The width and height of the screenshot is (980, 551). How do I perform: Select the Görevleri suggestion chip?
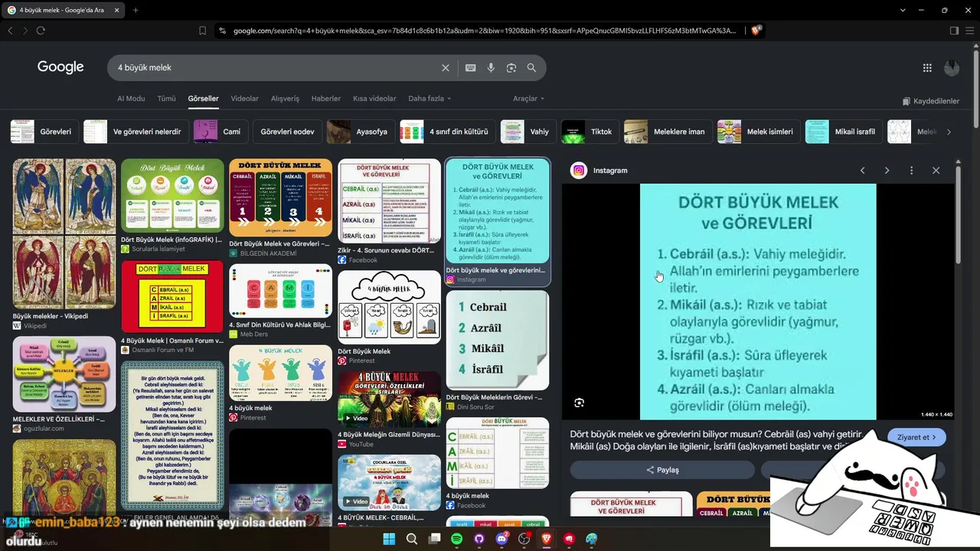44,132
